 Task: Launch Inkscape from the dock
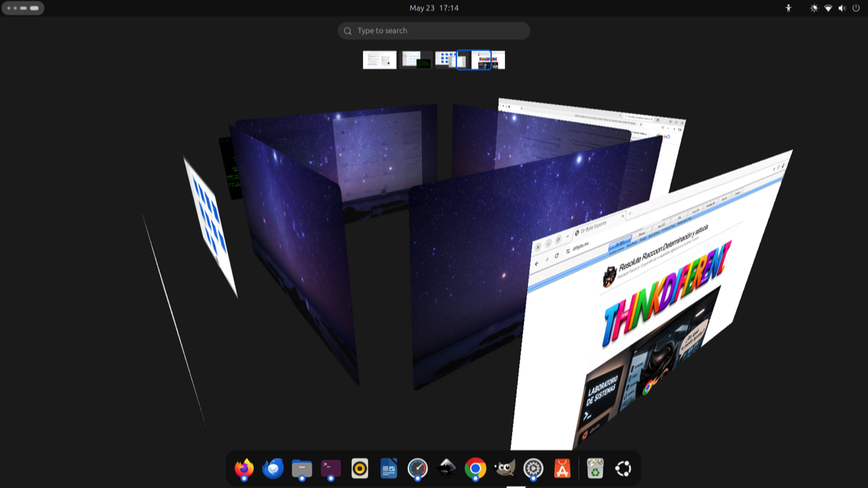[x=447, y=469]
